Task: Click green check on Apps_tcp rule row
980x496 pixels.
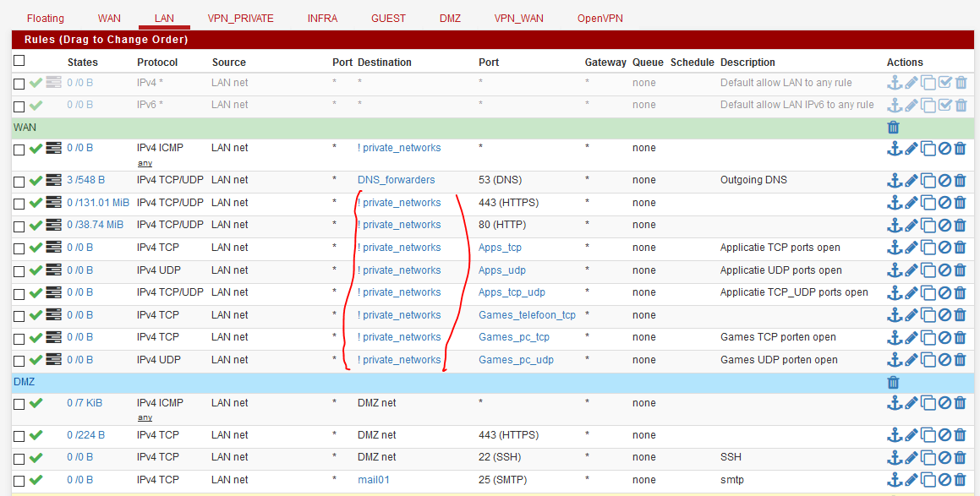Action: click(36, 248)
